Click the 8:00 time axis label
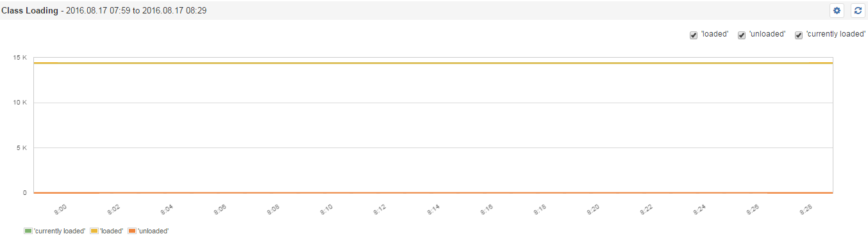Screen dimensions: 868x243 tap(60, 209)
